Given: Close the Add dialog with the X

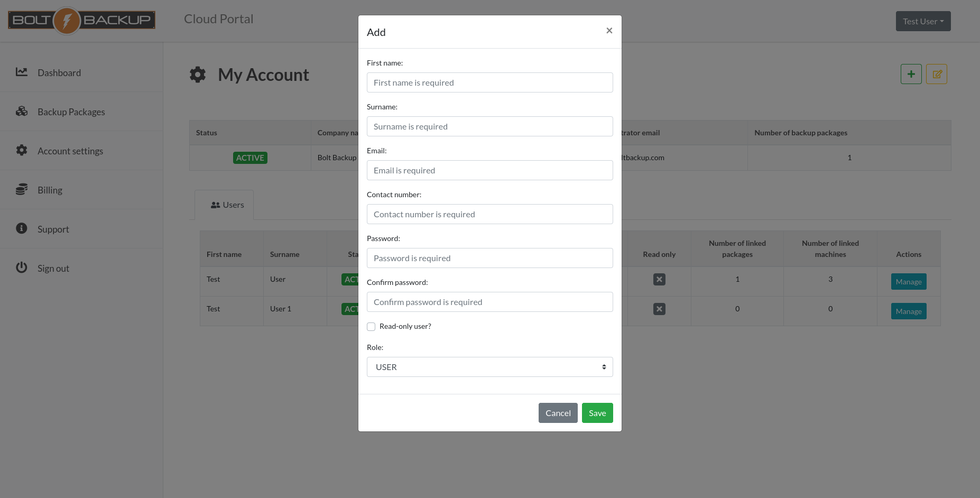Looking at the screenshot, I should coord(609,31).
